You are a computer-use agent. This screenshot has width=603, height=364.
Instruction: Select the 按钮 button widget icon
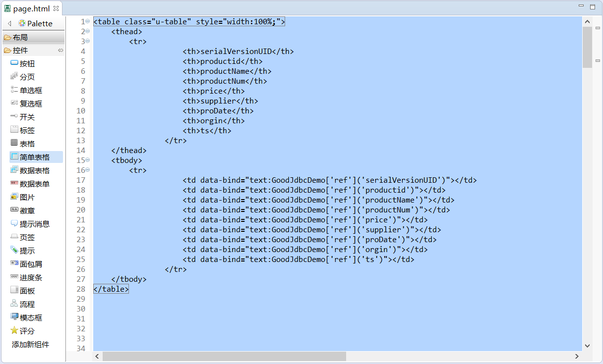14,63
